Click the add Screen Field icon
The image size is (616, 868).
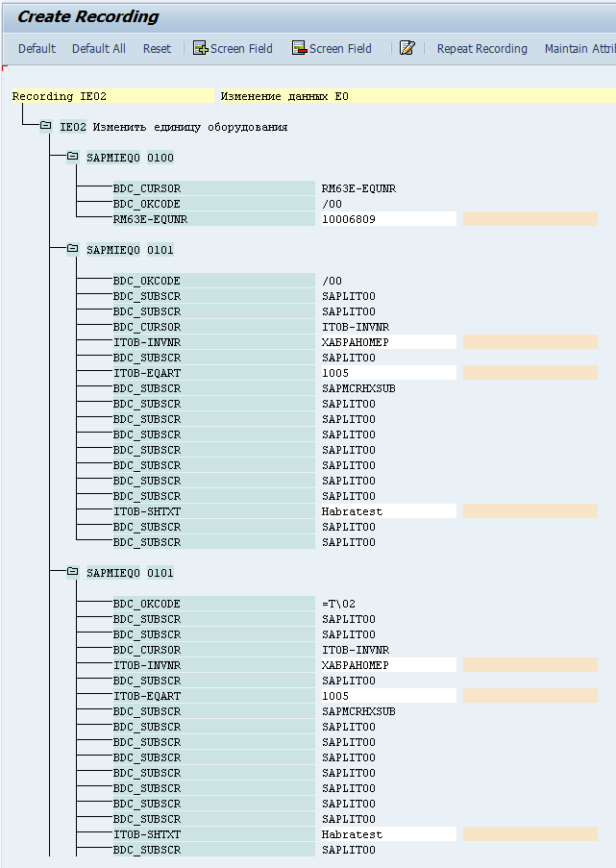201,48
